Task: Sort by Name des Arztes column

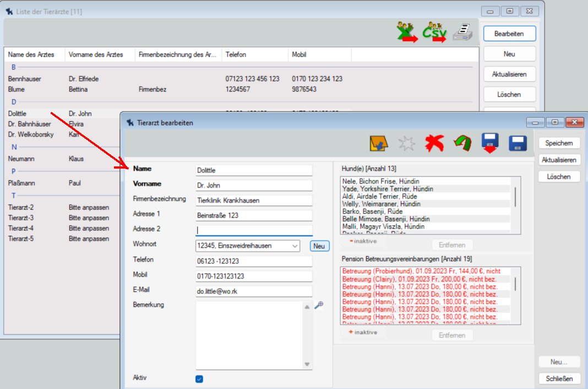Action: pyautogui.click(x=34, y=55)
